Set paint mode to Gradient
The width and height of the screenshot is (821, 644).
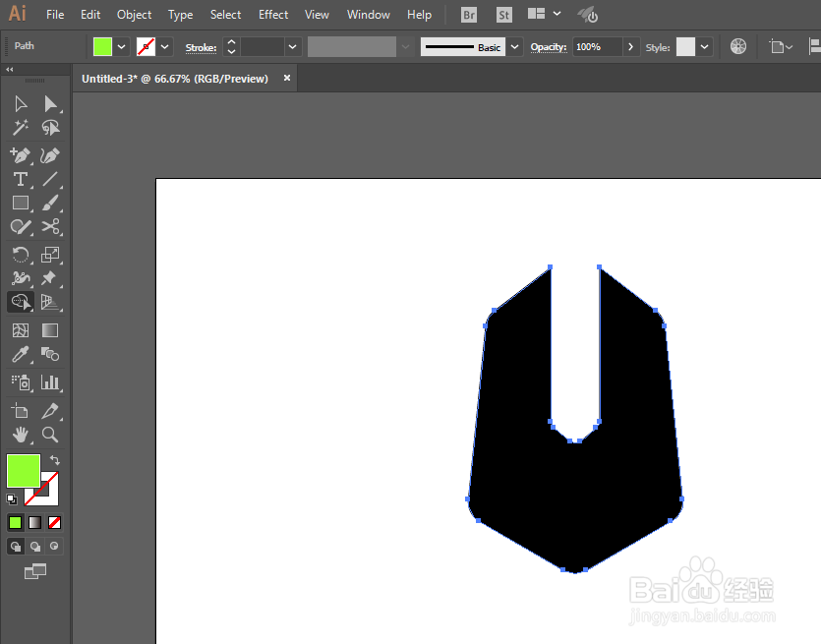pyautogui.click(x=34, y=522)
